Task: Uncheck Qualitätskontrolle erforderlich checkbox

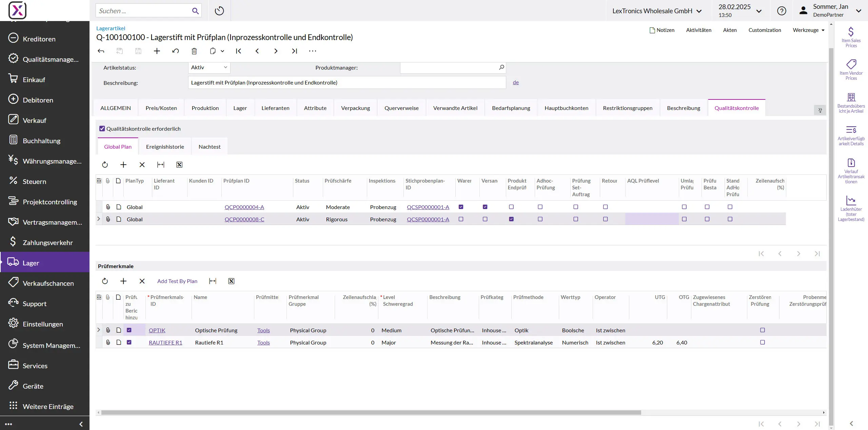Action: (x=102, y=129)
